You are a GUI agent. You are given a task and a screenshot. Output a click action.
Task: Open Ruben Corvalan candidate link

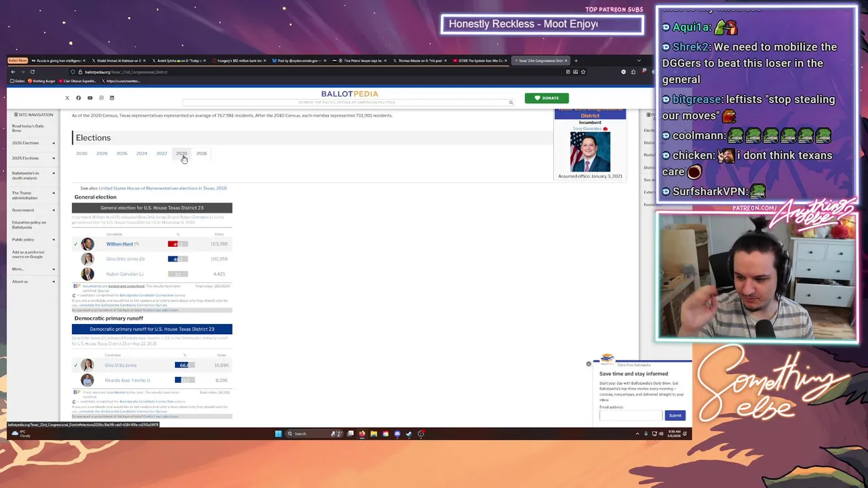click(x=123, y=274)
